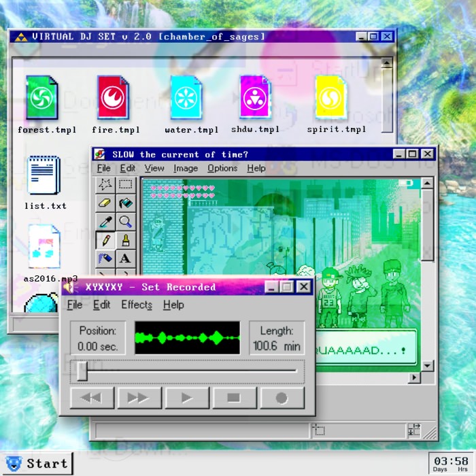476x476 pixels.
Task: Select the Fill bucket tool
Action: point(125,203)
